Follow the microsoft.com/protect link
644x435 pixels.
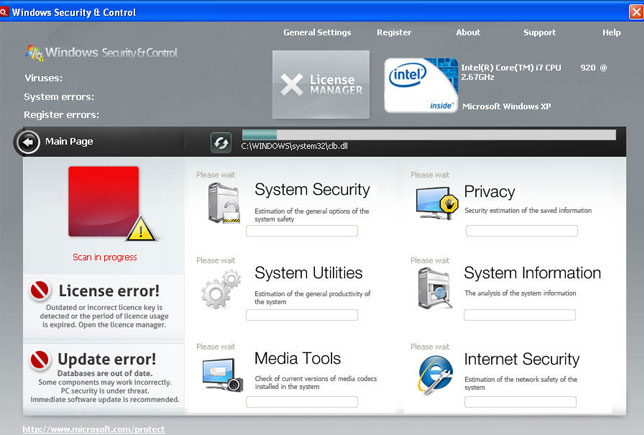coord(94,429)
